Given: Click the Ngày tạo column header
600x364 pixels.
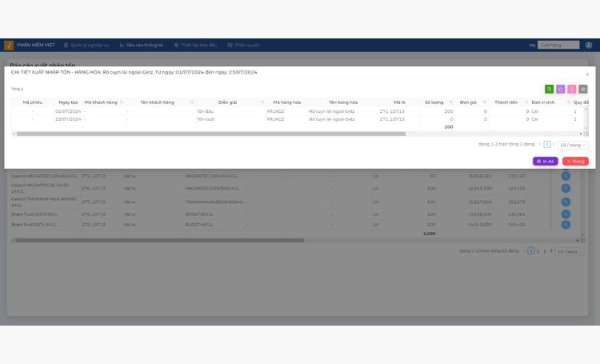Looking at the screenshot, I should click(68, 102).
